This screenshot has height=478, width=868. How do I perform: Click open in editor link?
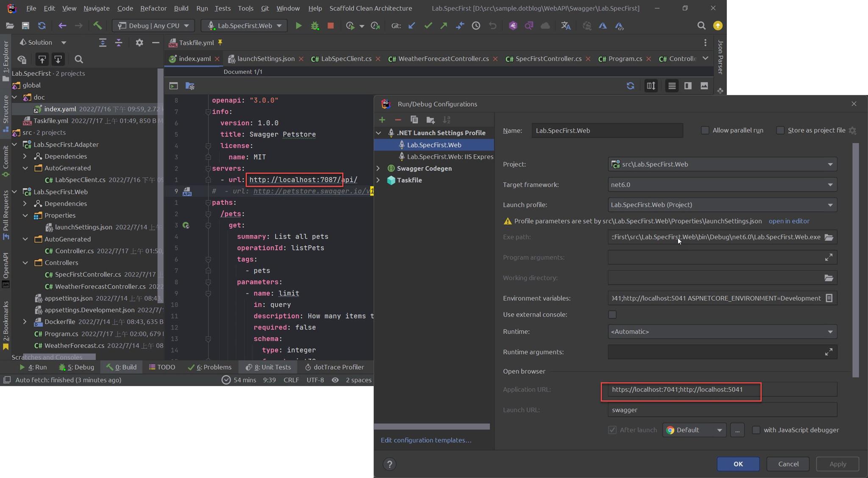pyautogui.click(x=789, y=221)
